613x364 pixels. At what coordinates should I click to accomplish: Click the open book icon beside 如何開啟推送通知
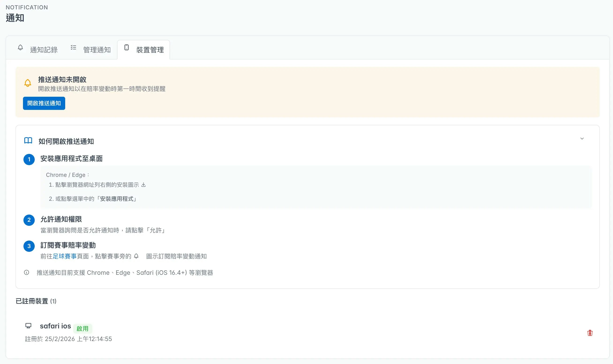click(x=28, y=141)
